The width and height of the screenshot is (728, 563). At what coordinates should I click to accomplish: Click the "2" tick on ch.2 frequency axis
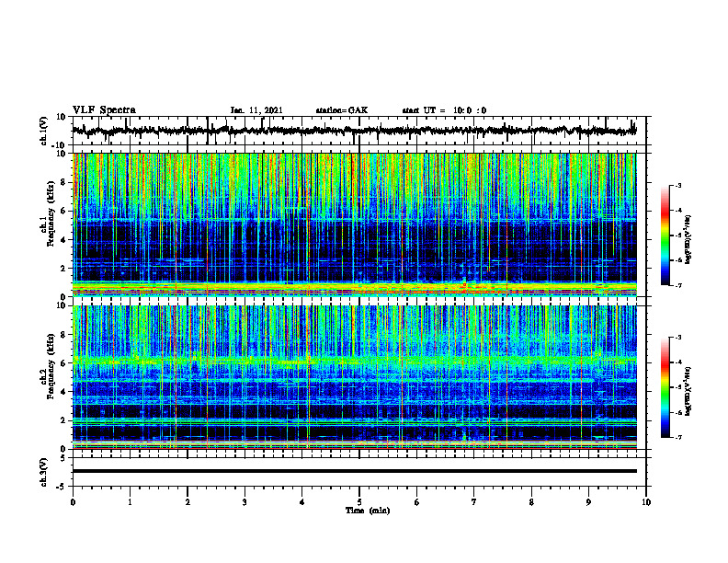pos(64,420)
